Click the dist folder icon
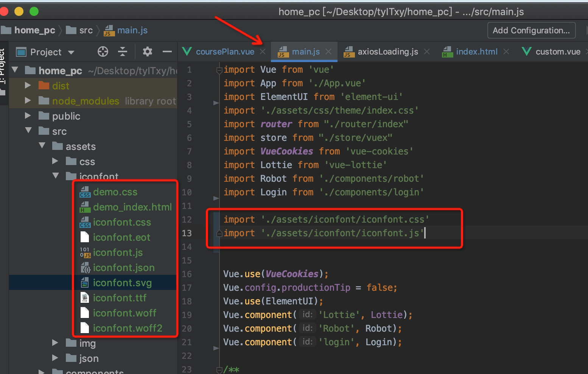588x374 pixels. [x=44, y=85]
